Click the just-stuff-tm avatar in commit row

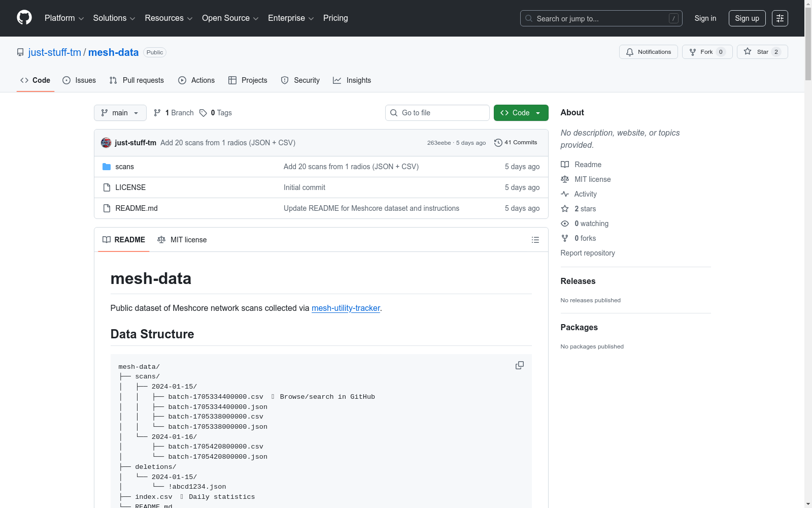point(106,143)
